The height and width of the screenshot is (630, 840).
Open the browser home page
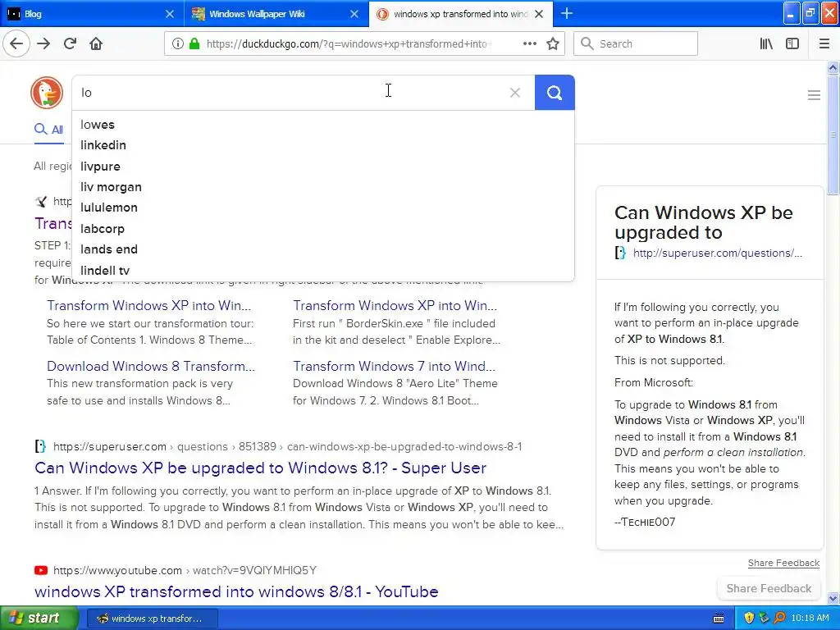tap(96, 43)
